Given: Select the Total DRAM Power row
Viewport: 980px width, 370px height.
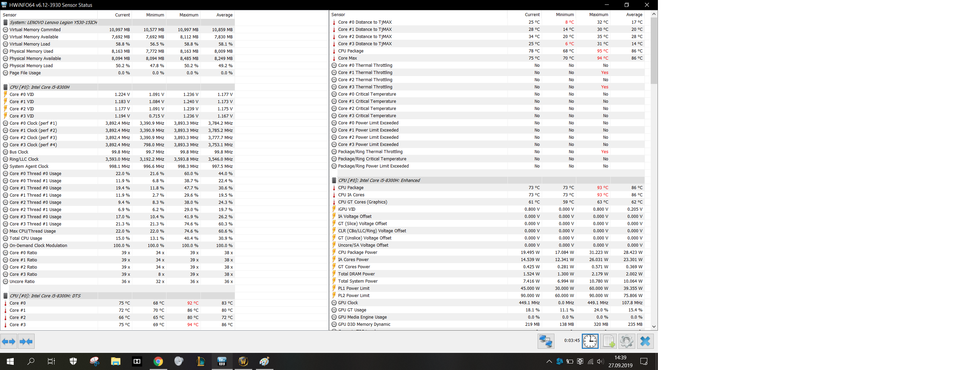Looking at the screenshot, I should tap(487, 274).
